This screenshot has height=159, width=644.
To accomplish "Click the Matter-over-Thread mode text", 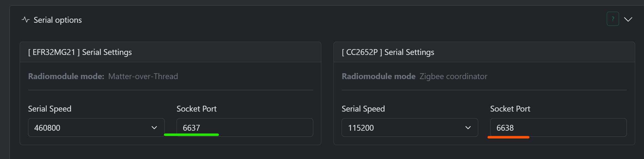I will [x=143, y=76].
